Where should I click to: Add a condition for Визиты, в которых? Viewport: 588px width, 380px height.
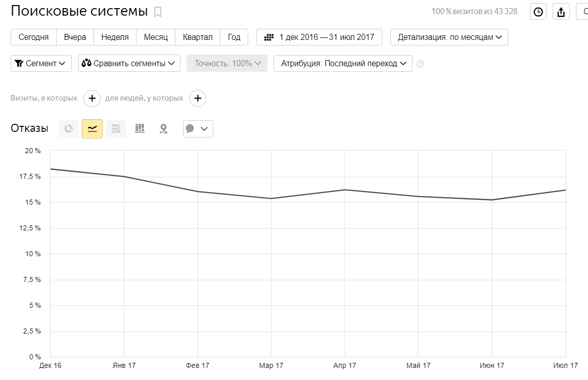coord(92,98)
